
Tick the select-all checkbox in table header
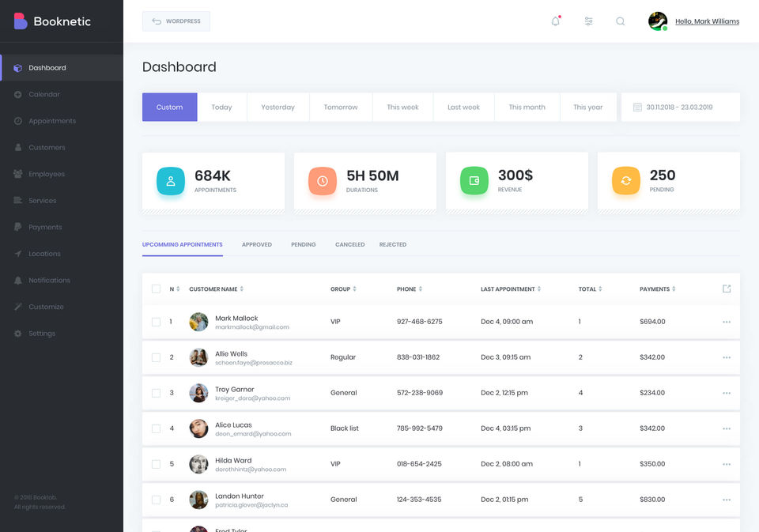156,289
